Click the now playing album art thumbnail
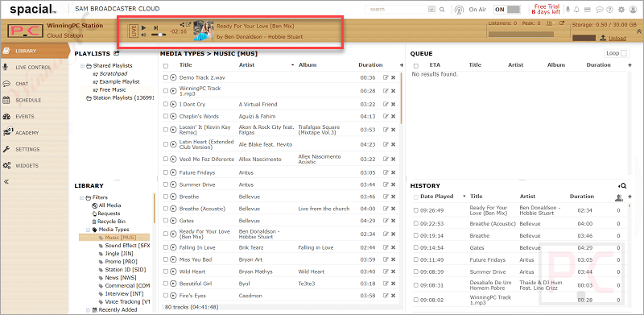 pos(204,31)
